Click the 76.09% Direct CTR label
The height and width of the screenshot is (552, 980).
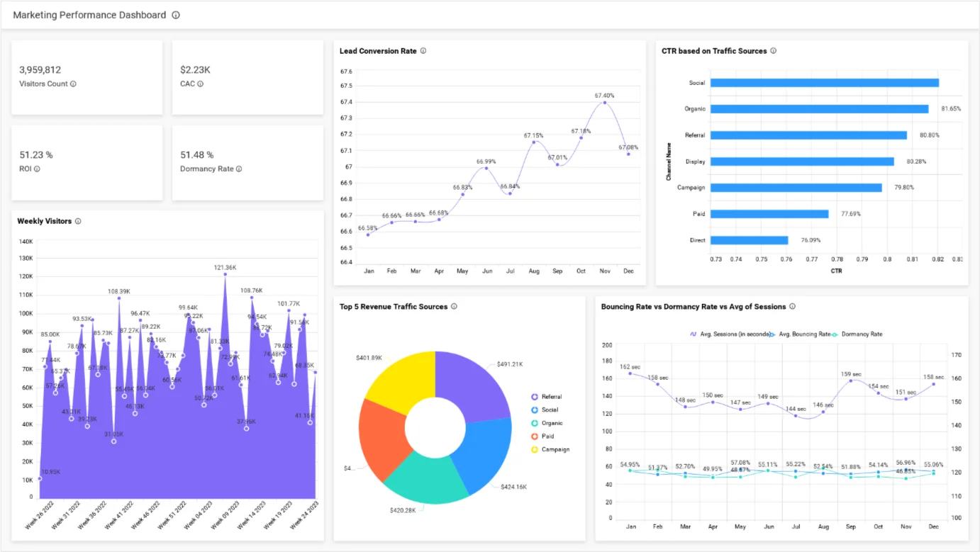coord(811,240)
